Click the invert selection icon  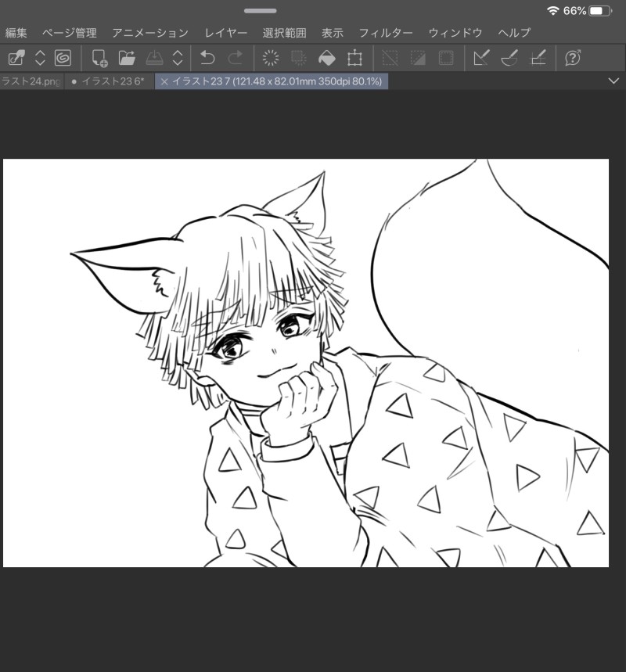[x=418, y=58]
